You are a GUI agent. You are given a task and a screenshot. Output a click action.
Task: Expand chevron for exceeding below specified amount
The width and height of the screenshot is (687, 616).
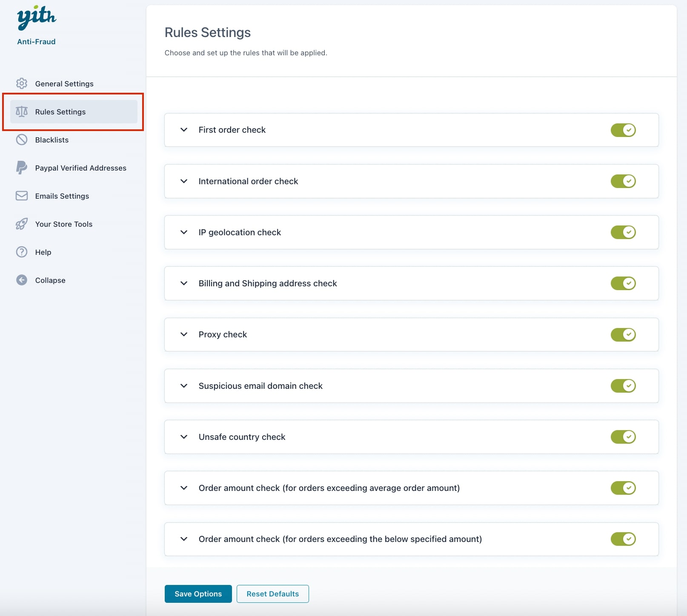(x=184, y=539)
